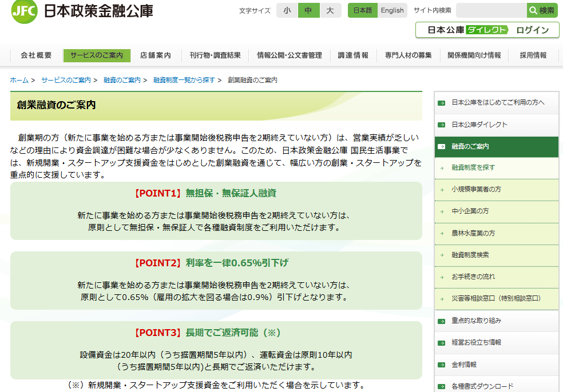Set font size to 小 (small)
Screen dimensions: 563x392
pos(287,10)
